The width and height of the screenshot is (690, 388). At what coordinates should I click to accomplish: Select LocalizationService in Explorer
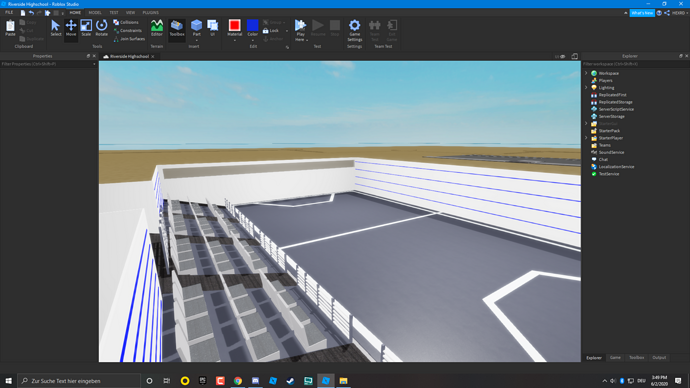616,167
